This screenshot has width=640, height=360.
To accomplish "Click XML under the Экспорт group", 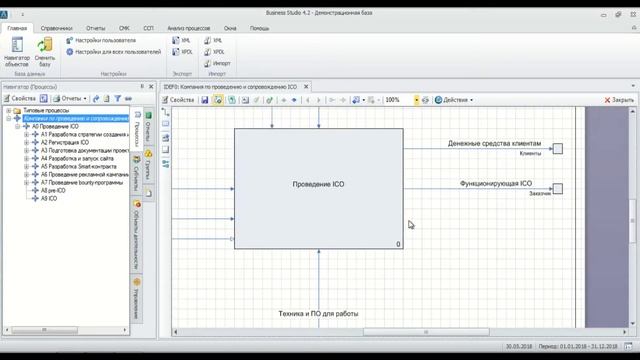I will coord(181,40).
